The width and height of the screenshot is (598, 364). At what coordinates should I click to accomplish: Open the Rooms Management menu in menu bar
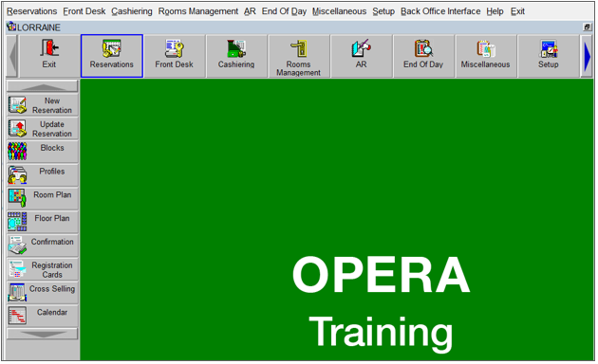point(198,11)
